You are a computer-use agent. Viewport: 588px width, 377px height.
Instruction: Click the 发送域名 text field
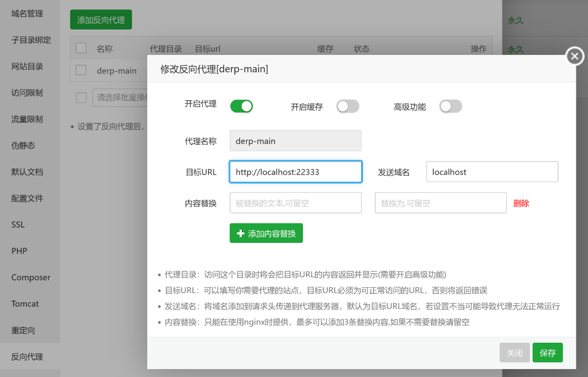(492, 172)
